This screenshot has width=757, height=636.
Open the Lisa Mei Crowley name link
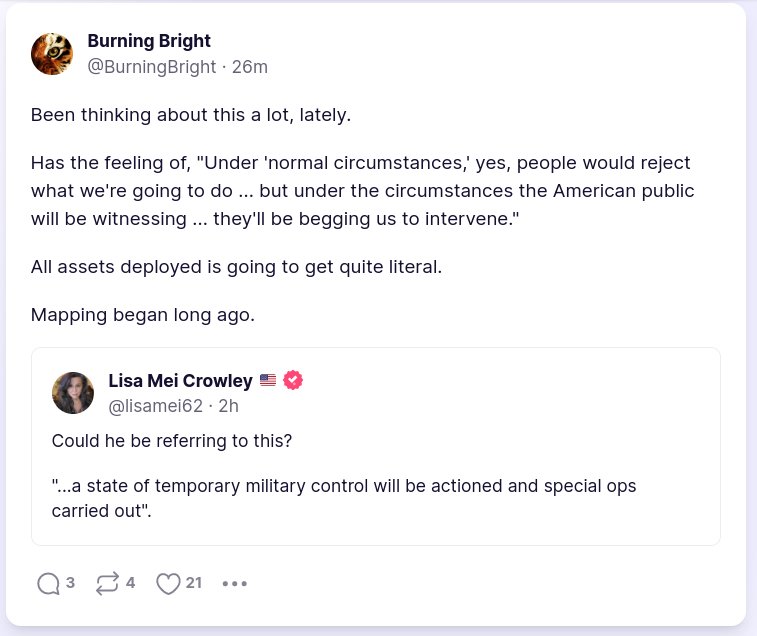pos(180,380)
